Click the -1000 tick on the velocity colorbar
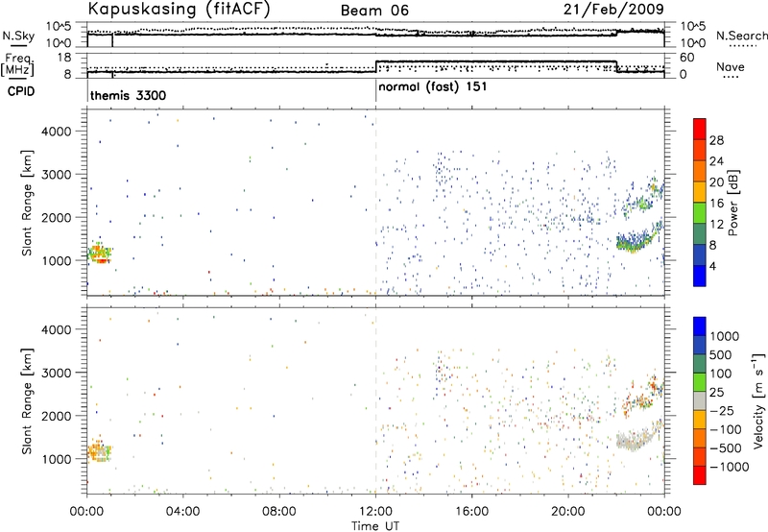This screenshot has width=768, height=532. tap(729, 467)
